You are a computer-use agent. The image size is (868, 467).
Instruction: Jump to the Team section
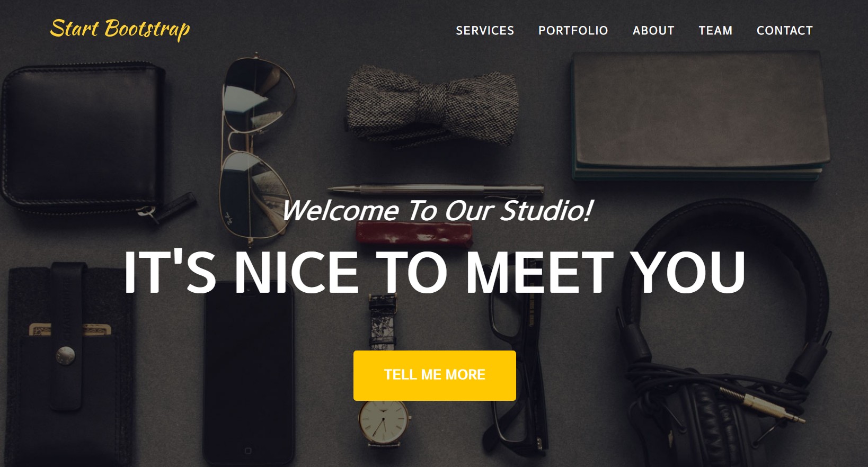[715, 31]
